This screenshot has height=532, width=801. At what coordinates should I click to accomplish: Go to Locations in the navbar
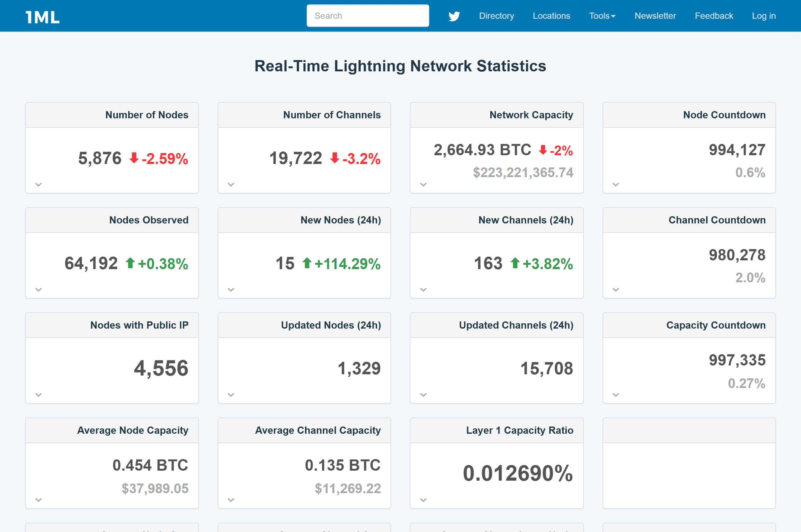551,16
